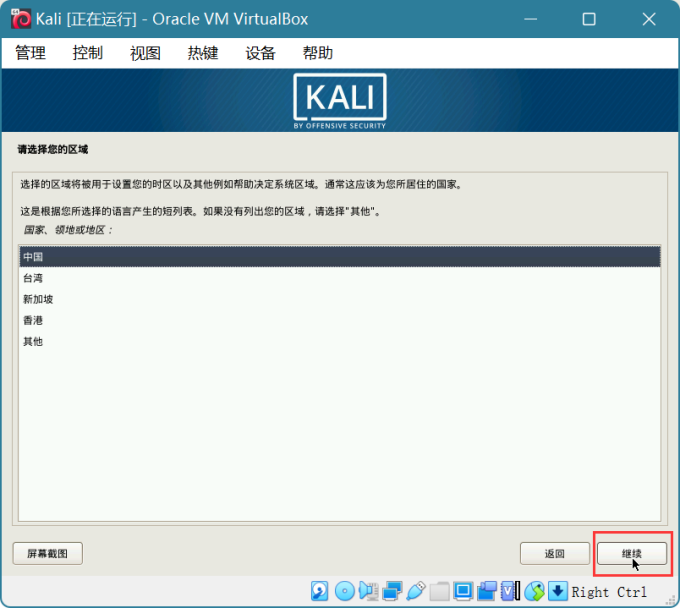Click the network adapter status icon

pos(392,592)
